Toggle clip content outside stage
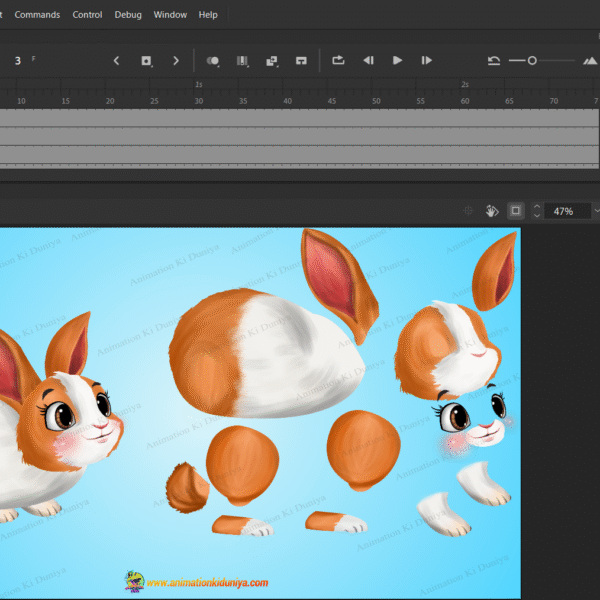 (515, 210)
